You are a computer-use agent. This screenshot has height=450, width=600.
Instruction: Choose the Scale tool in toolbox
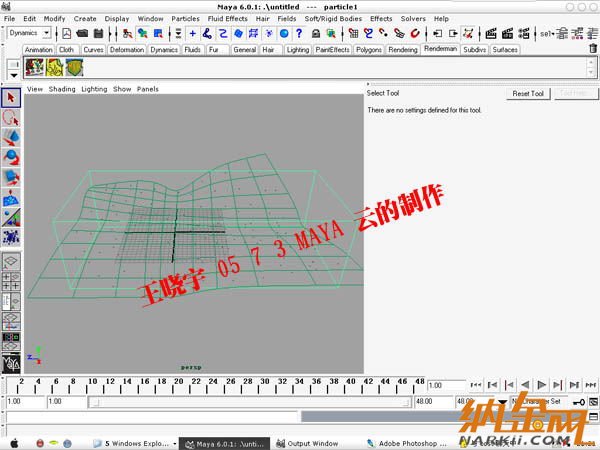coord(11,178)
